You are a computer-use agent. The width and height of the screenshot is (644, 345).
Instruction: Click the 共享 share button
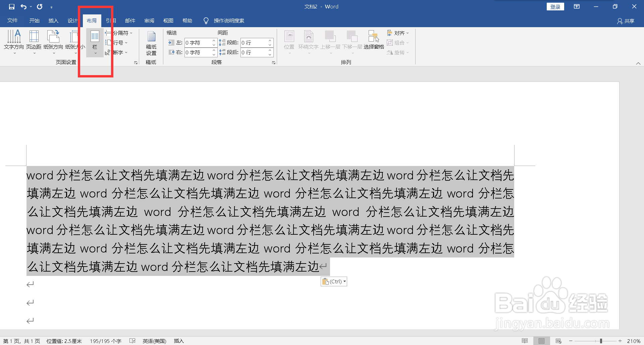[626, 21]
